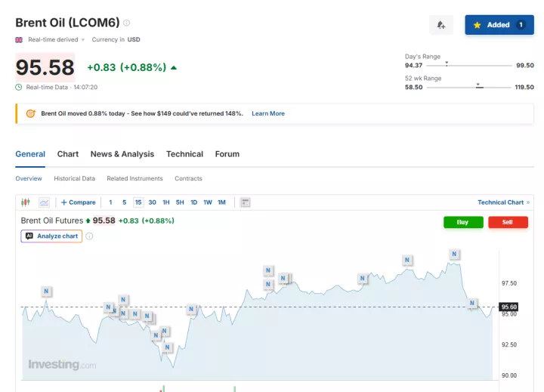544x392 pixels.
Task: Click the create alert bell icon
Action: tap(440, 25)
